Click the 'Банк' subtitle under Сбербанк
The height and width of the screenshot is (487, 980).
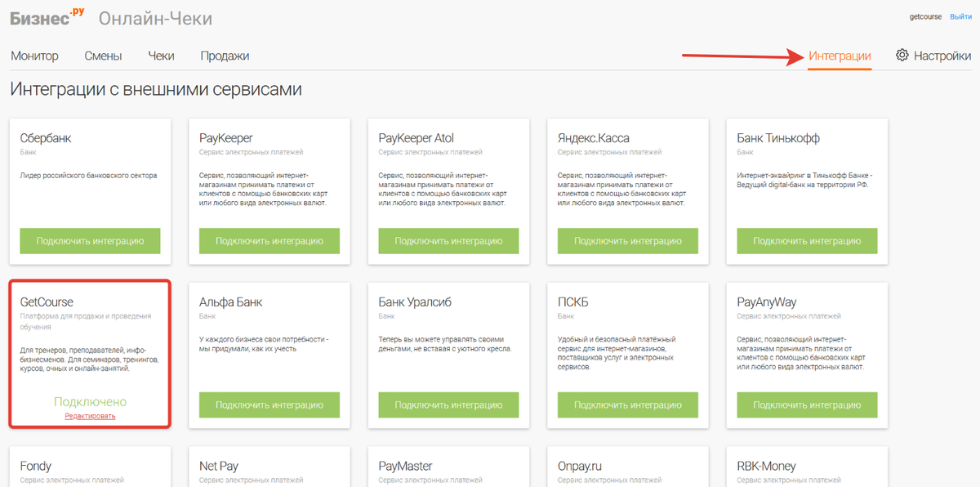pyautogui.click(x=28, y=152)
